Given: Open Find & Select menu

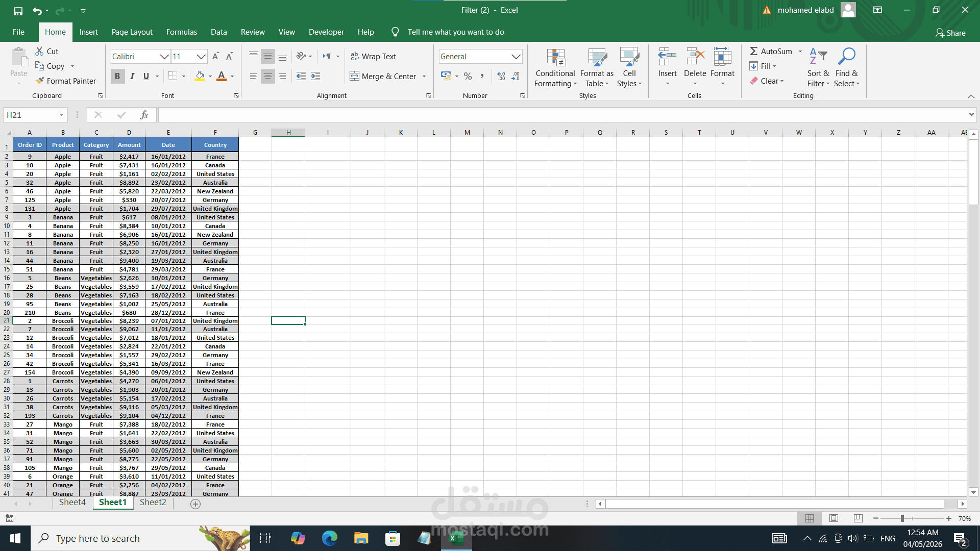Looking at the screenshot, I should tap(847, 68).
